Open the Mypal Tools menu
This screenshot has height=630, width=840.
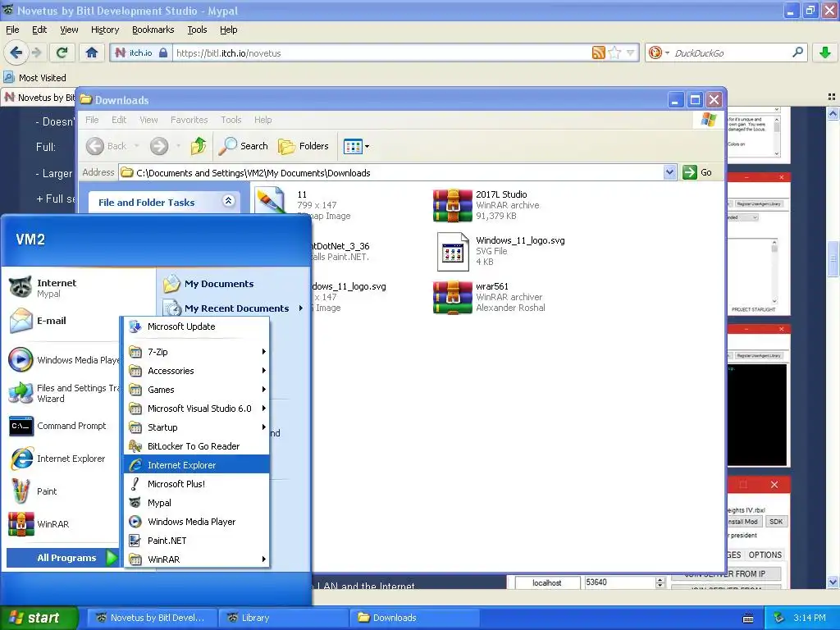click(x=197, y=30)
